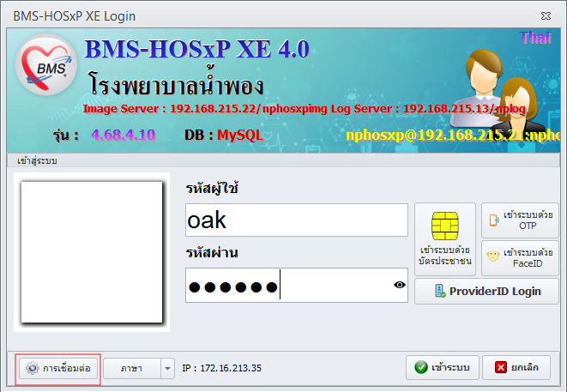567x392 pixels.
Task: Choose the FaceID login button
Action: (x=520, y=258)
